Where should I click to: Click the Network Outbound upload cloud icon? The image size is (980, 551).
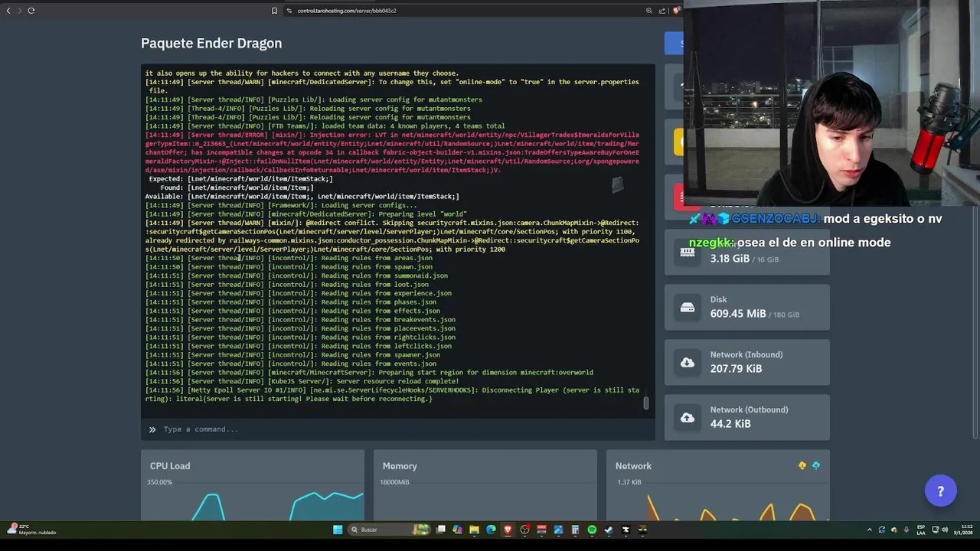pos(688,417)
